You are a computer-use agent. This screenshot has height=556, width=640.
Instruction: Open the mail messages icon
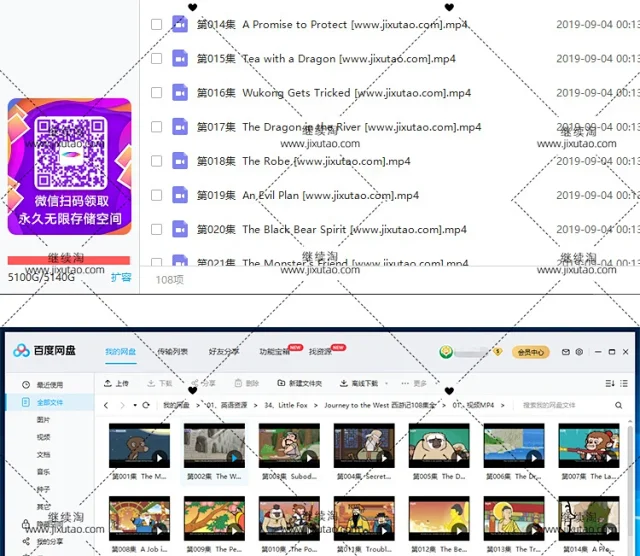coord(566,352)
